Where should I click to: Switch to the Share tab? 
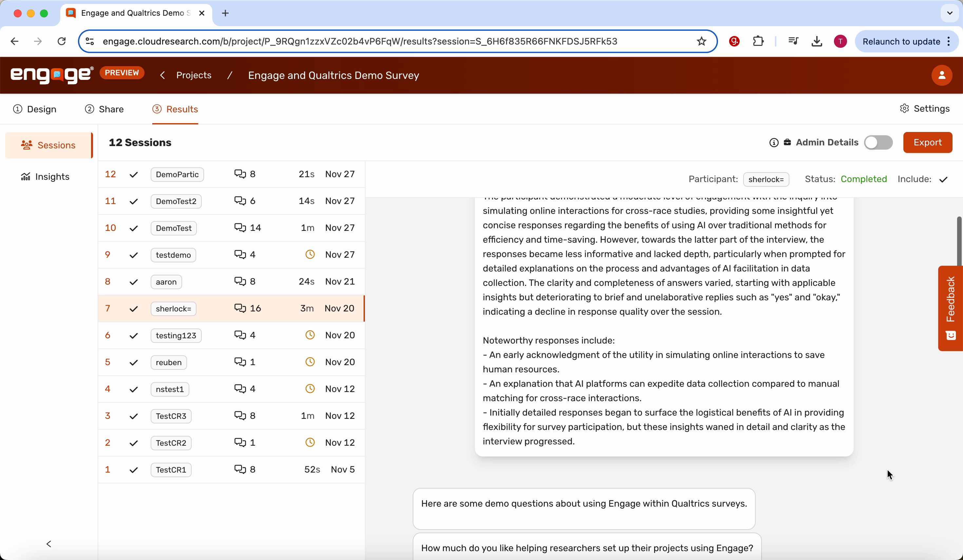(x=104, y=109)
